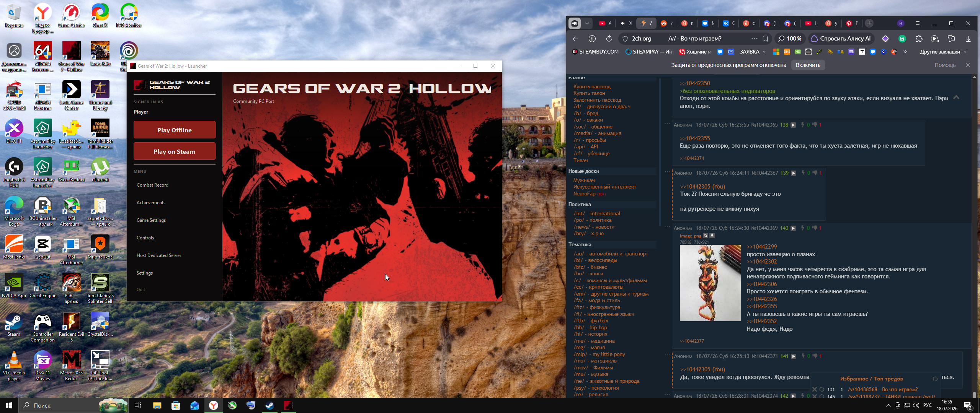Remove thread /v/10438569 from favorites

coord(814,389)
